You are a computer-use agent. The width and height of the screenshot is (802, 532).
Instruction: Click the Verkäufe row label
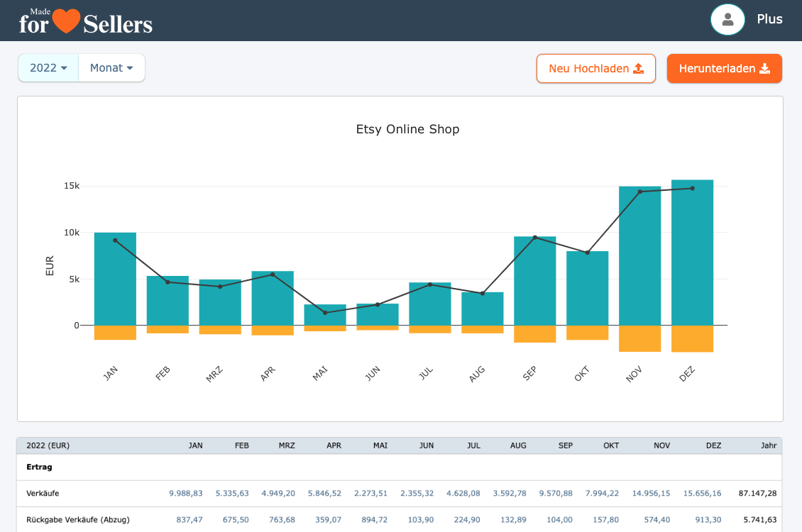tap(42, 493)
